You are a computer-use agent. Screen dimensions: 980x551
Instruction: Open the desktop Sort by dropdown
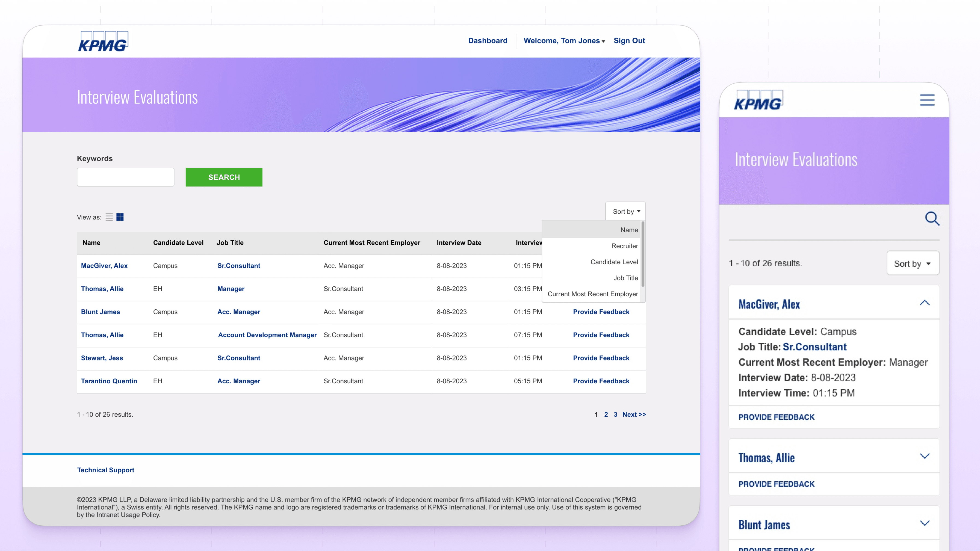pos(626,211)
